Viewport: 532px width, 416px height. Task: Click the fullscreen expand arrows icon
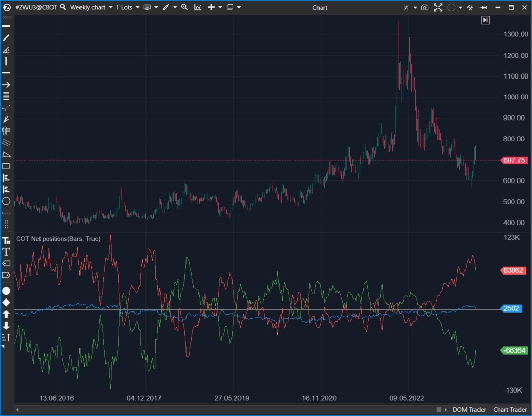pyautogui.click(x=438, y=7)
